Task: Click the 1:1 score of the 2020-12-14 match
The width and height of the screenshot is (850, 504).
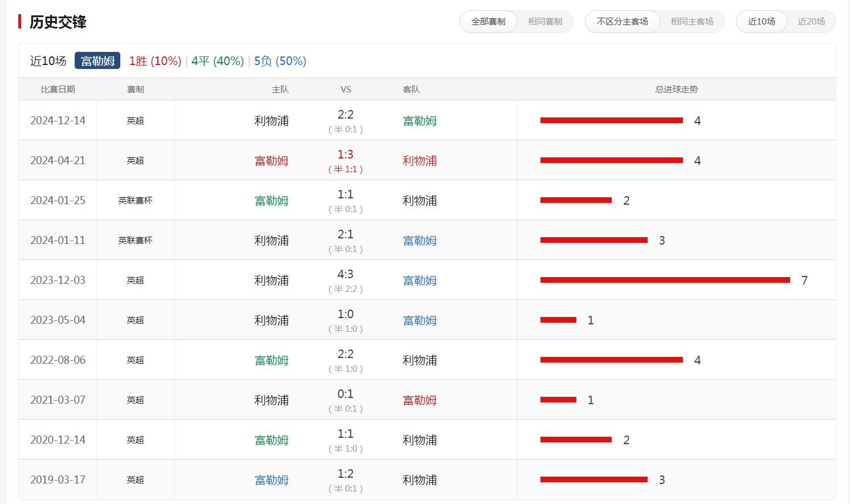Action: [x=345, y=434]
